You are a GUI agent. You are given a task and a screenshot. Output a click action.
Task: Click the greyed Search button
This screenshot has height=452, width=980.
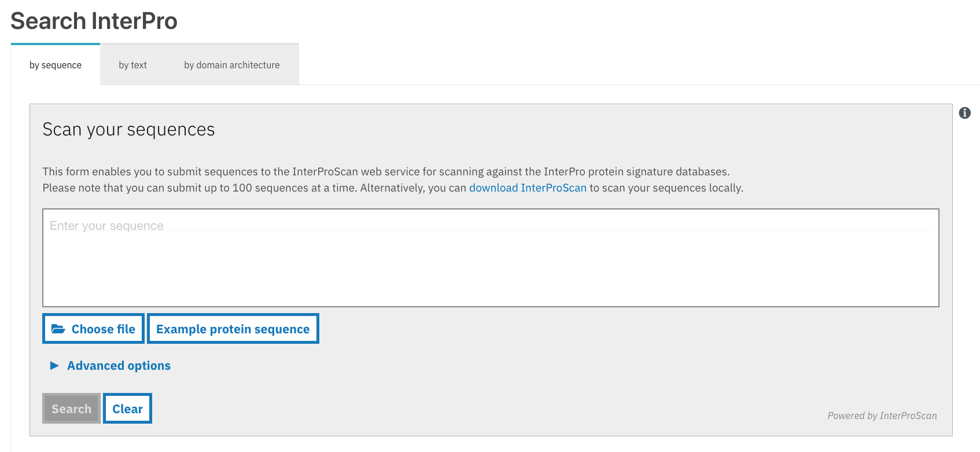pyautogui.click(x=71, y=409)
